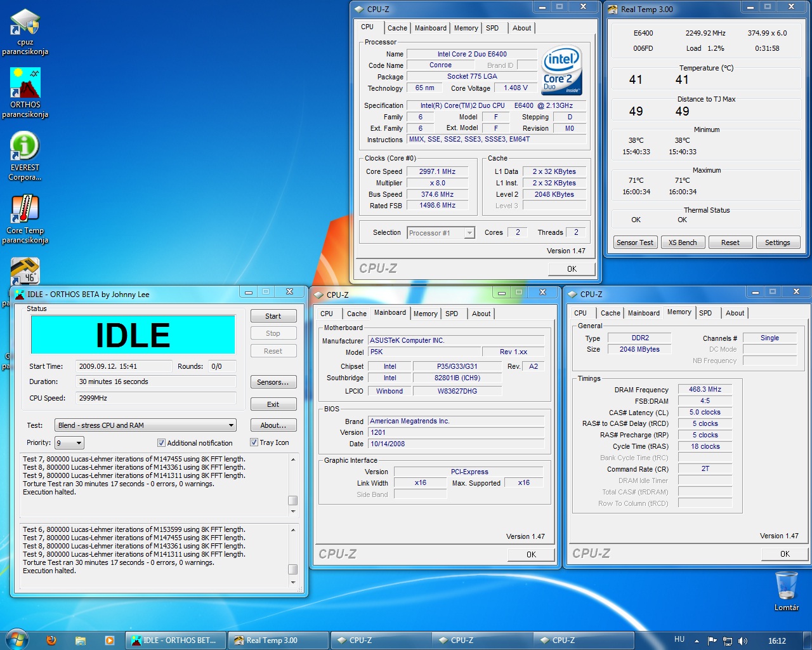Click the About... button in ORTHOS
812x650 pixels.
point(273,425)
